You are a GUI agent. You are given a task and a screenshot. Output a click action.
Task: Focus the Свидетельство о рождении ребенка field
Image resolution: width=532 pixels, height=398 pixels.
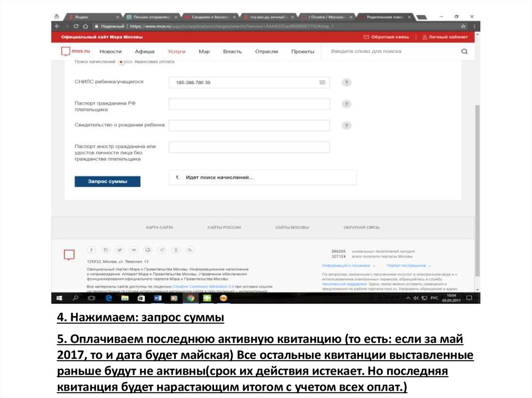point(249,126)
